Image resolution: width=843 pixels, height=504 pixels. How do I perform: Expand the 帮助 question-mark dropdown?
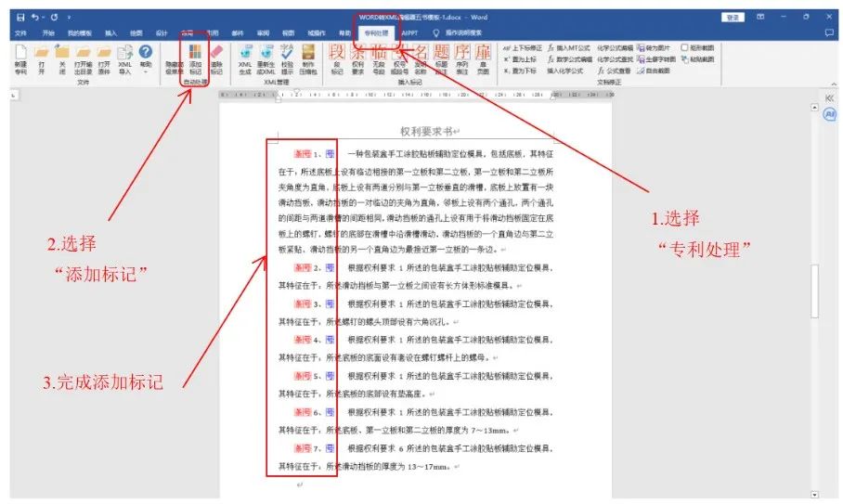click(x=146, y=59)
